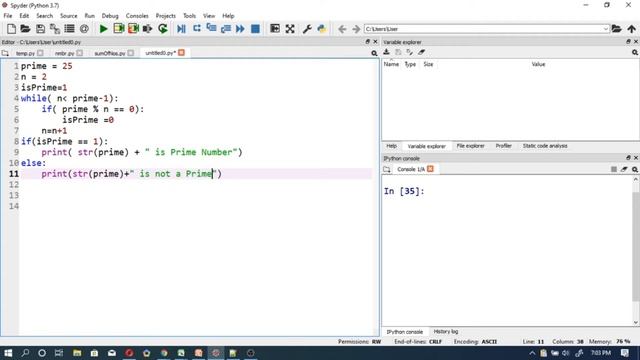Continue execution double-arrow debug icon
Screen dimensions: 640x360
coord(240,29)
